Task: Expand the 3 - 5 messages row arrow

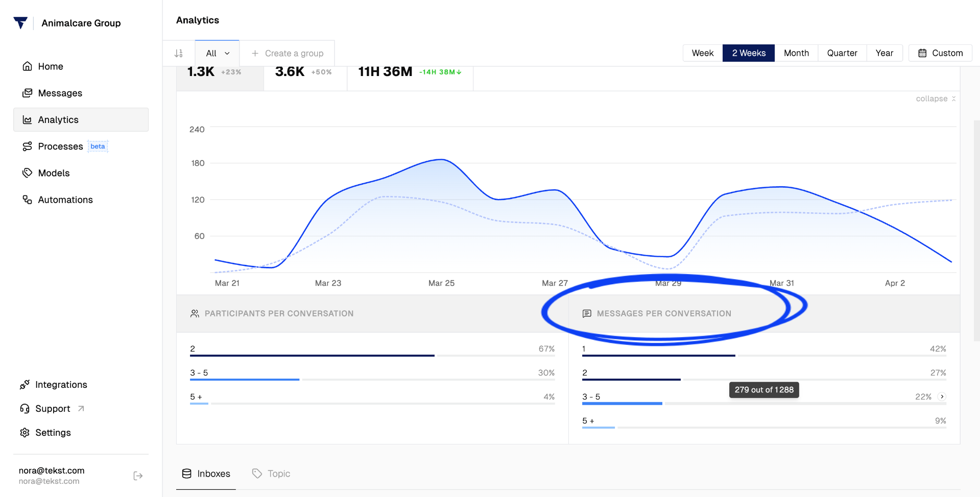Action: click(942, 396)
